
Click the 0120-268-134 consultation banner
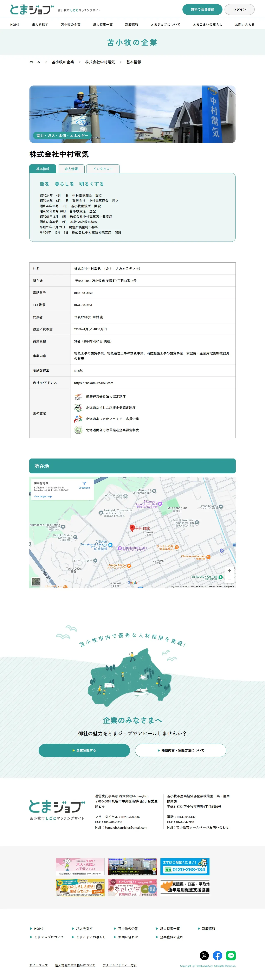pyautogui.click(x=185, y=867)
